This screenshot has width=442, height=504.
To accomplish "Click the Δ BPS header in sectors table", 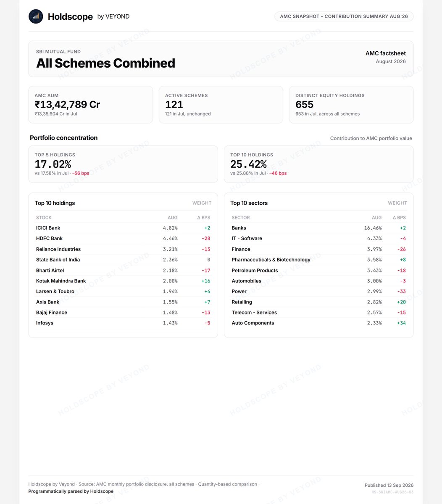I will [x=399, y=218].
